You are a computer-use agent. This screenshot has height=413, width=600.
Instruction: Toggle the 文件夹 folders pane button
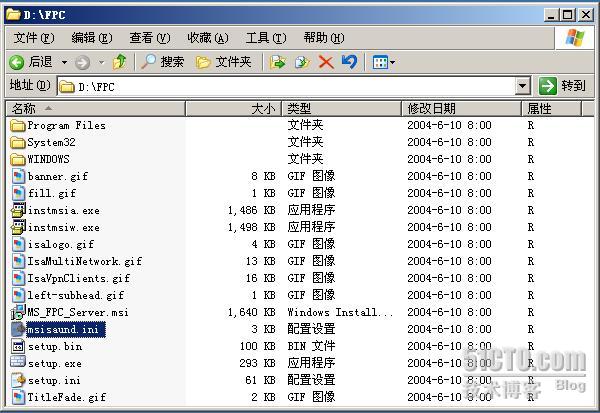coord(223,62)
